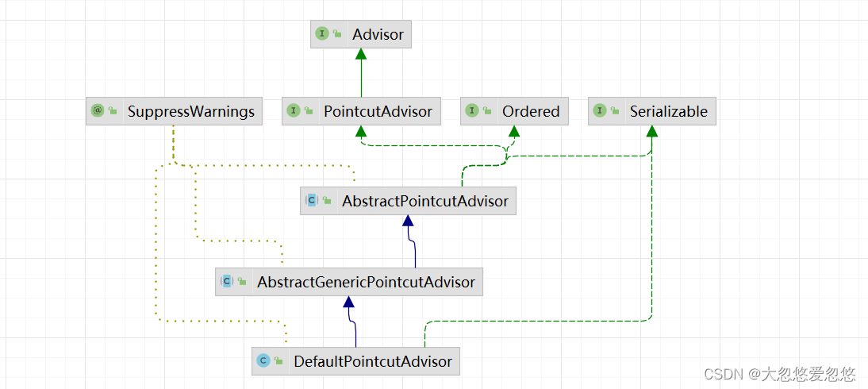868x389 pixels.
Task: Click the interface icon on Serializable node
Action: tap(600, 111)
